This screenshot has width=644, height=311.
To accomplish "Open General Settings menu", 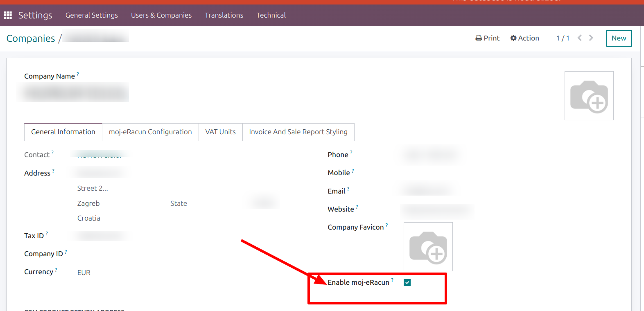I will 92,16.
